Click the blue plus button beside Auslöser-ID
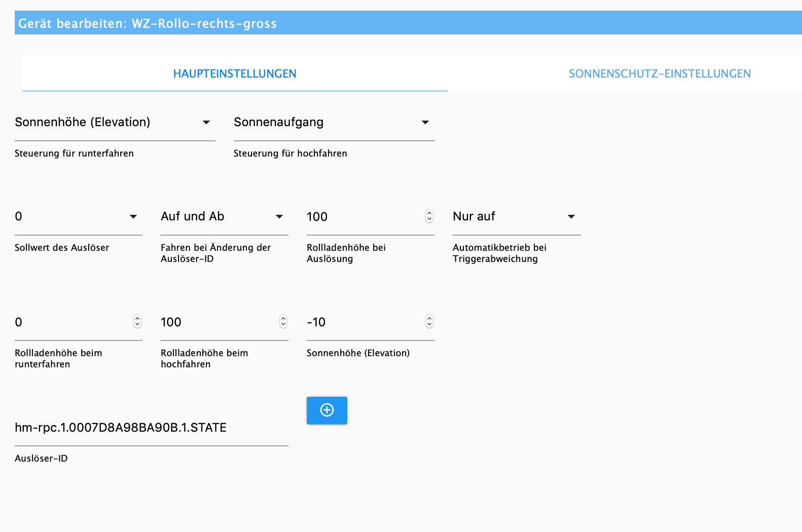The width and height of the screenshot is (802, 532). (327, 410)
